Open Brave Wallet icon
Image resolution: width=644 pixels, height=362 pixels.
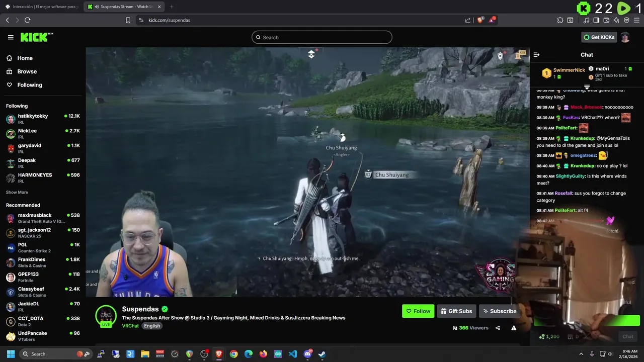point(606,20)
